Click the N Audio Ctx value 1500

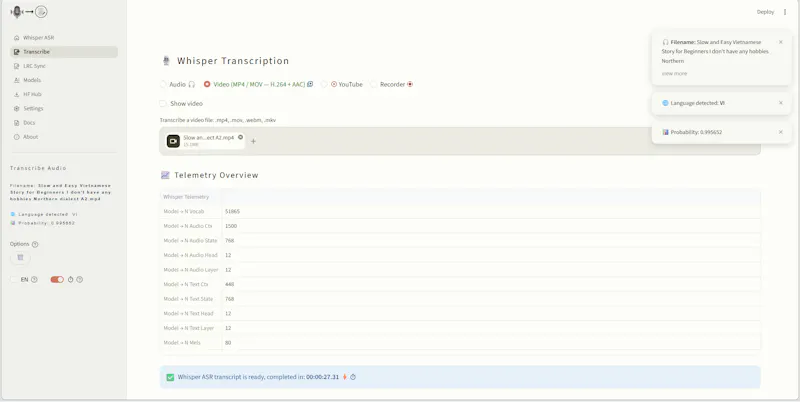tap(231, 226)
